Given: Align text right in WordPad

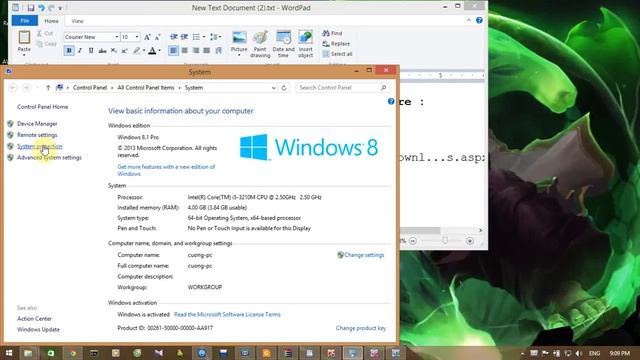Looking at the screenshot, I should pos(196,51).
